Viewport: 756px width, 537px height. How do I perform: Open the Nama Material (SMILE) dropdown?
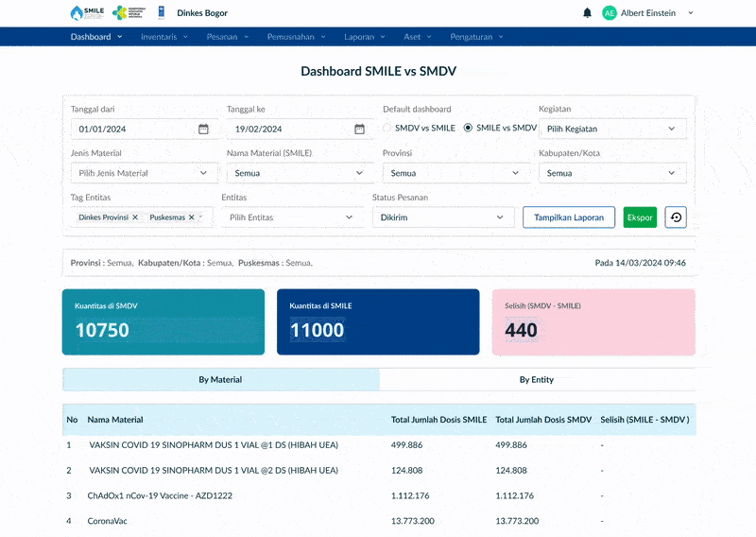coord(301,173)
